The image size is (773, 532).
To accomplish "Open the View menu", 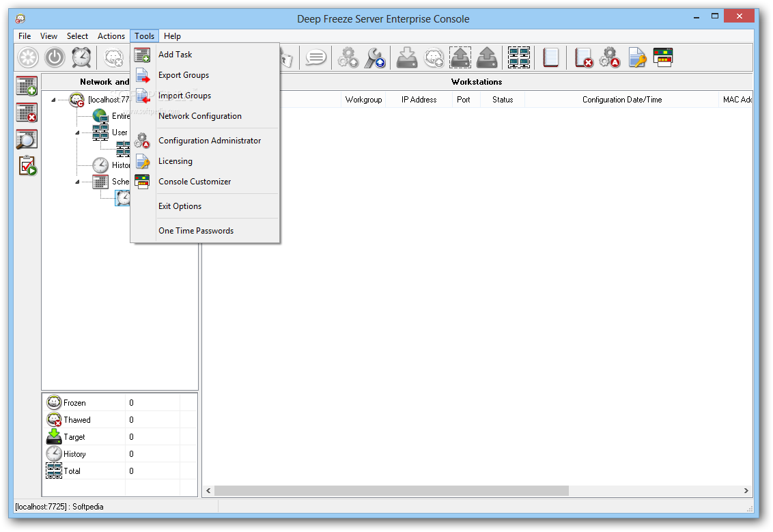I will (x=48, y=36).
